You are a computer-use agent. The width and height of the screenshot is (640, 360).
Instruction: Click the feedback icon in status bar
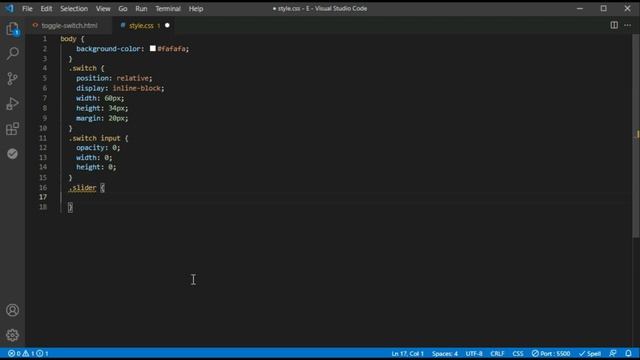click(x=613, y=353)
